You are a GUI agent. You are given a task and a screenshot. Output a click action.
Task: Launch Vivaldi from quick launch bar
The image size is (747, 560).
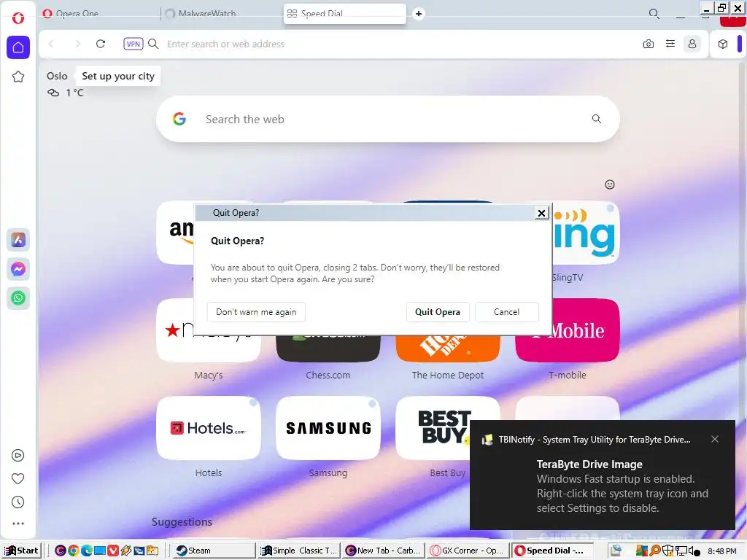113,551
